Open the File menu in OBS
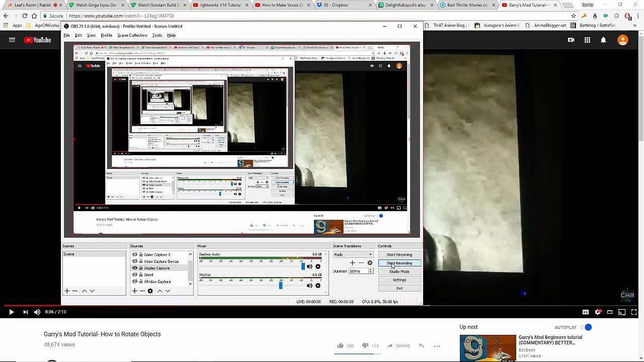The width and height of the screenshot is (644, 362). tap(66, 35)
